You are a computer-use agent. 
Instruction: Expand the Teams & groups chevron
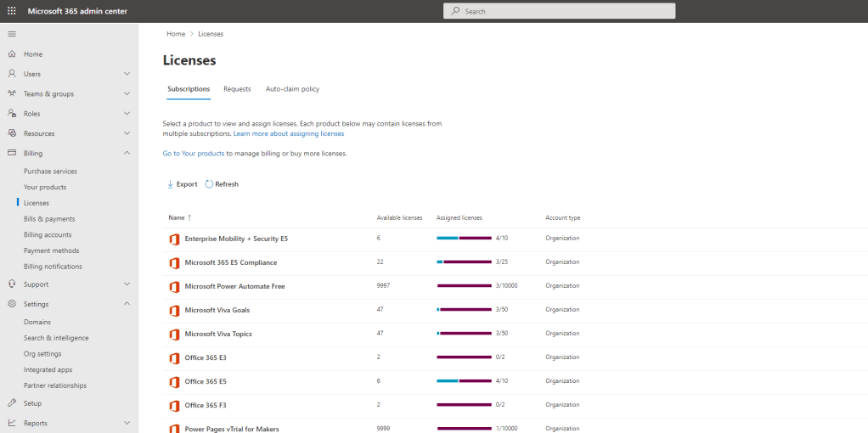pyautogui.click(x=127, y=93)
